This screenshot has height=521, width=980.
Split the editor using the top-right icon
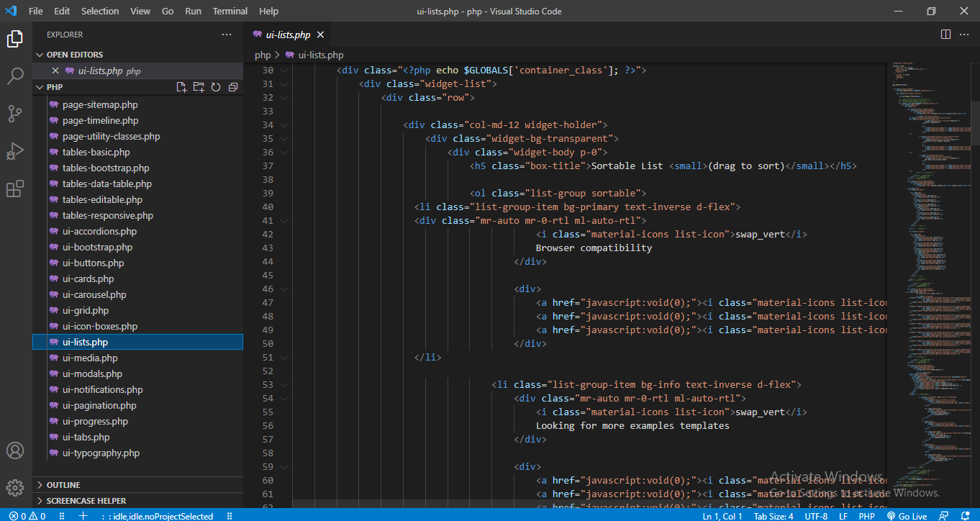click(x=945, y=34)
